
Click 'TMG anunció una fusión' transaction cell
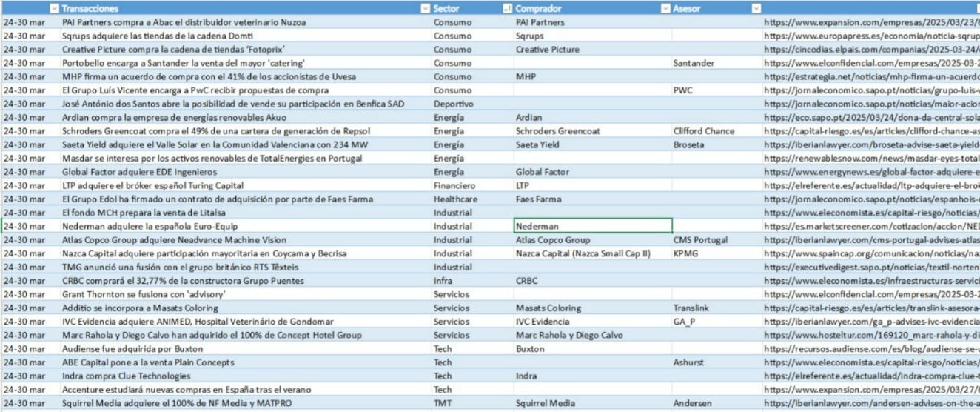[246, 267]
